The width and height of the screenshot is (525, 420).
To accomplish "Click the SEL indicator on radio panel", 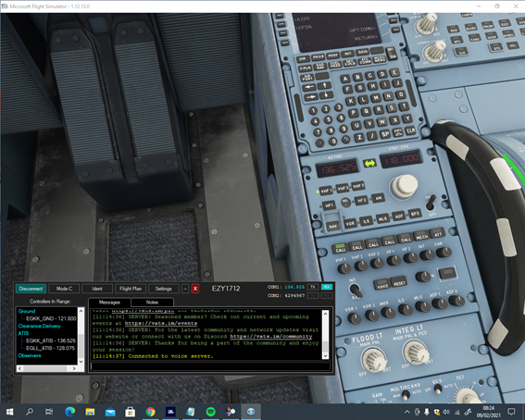I will tap(345, 203).
